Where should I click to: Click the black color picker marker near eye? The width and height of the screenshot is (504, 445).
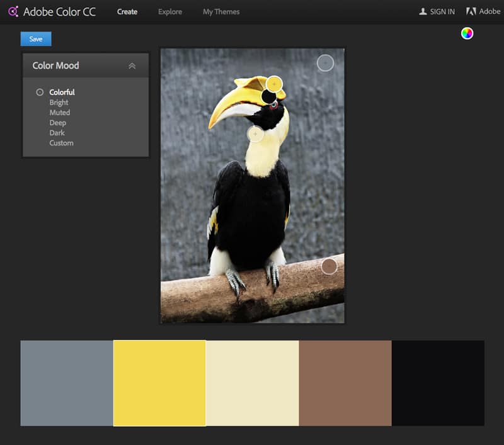click(269, 96)
